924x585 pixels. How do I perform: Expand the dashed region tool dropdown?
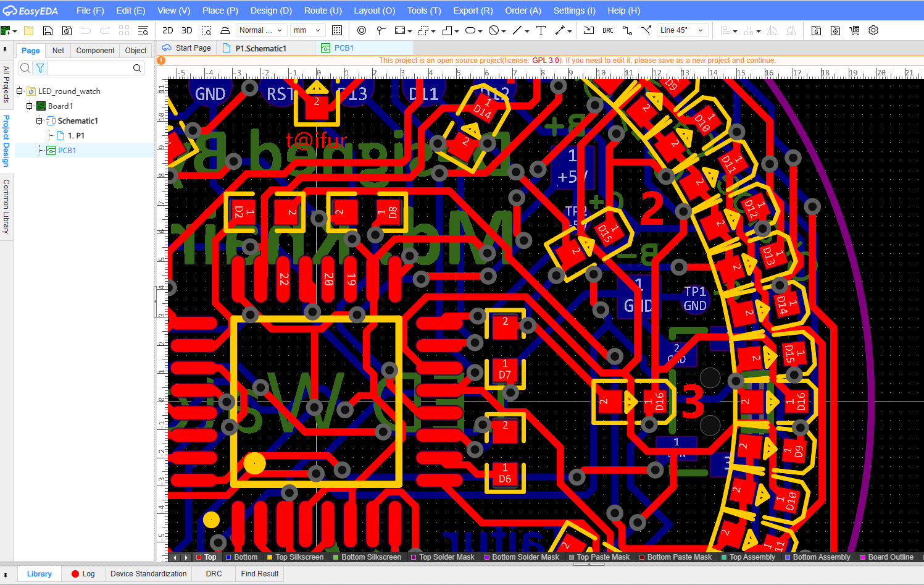click(x=433, y=31)
